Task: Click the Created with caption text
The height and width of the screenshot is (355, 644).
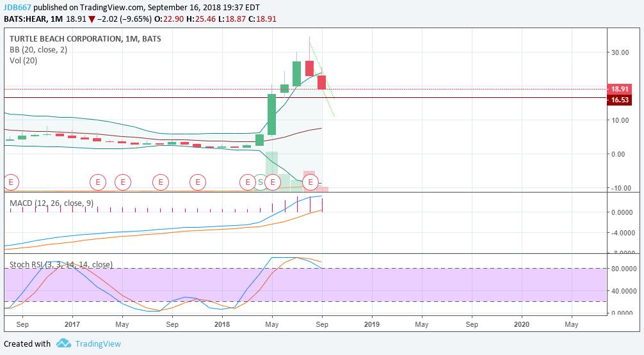Action: pyautogui.click(x=27, y=343)
